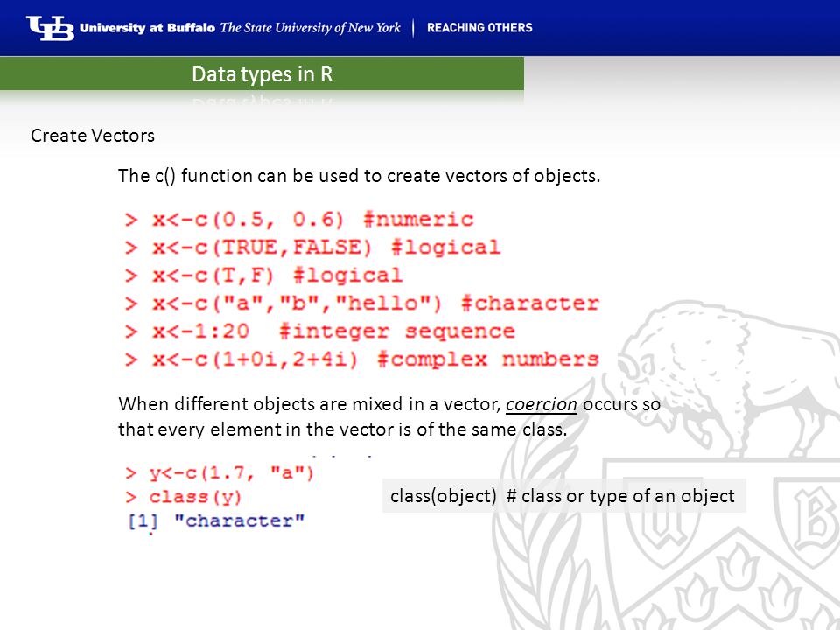Screen dimensions: 840x630
Task: Select 'The State University of New York' text
Action: tap(310, 28)
